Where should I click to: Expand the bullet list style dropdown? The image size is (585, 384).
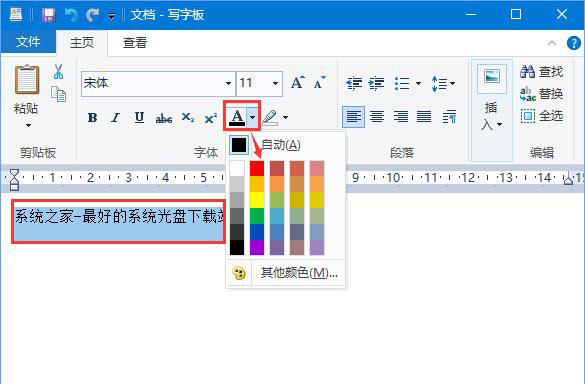point(418,83)
